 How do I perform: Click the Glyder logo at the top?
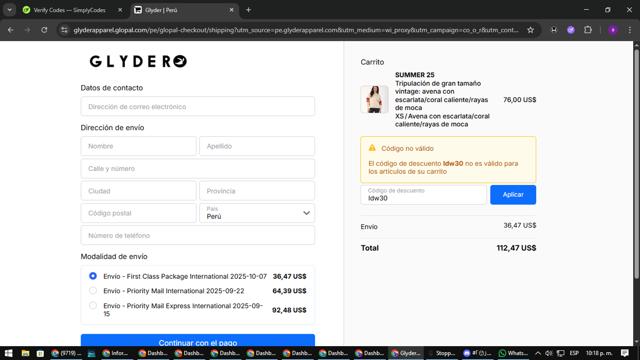(x=138, y=61)
